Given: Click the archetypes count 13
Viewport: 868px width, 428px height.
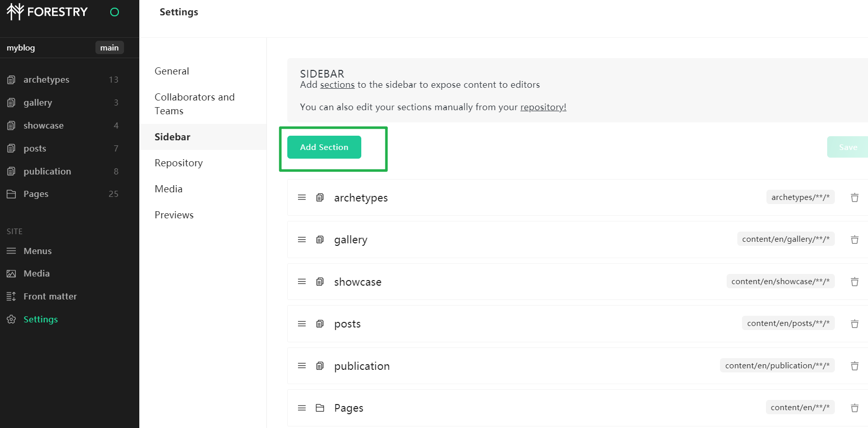Looking at the screenshot, I should pos(113,80).
